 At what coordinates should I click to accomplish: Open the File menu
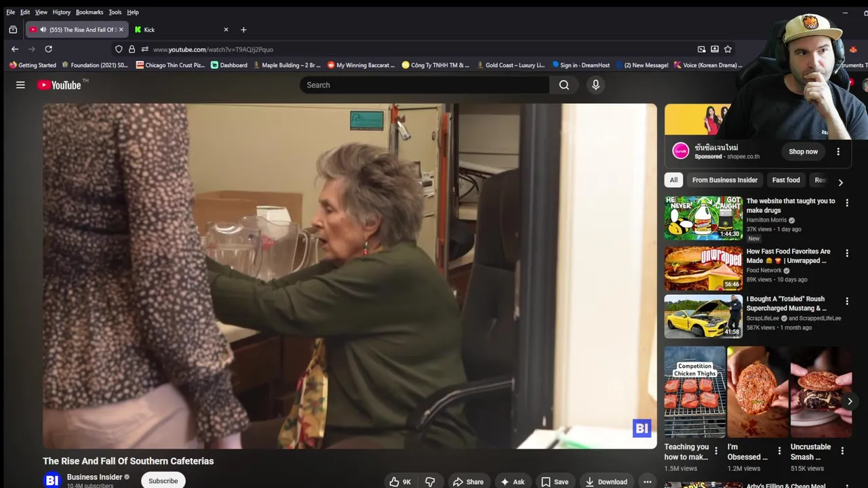pos(11,12)
